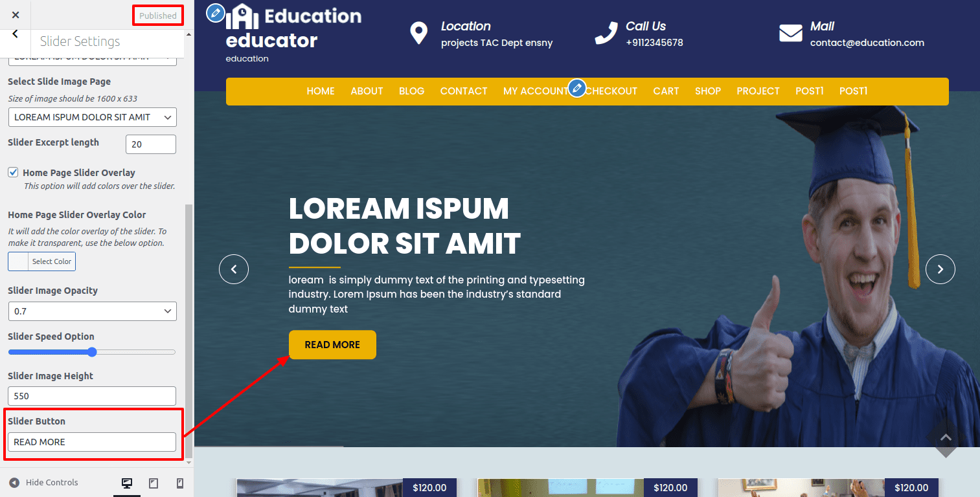Go back using the left chevron arrow

pyautogui.click(x=16, y=34)
